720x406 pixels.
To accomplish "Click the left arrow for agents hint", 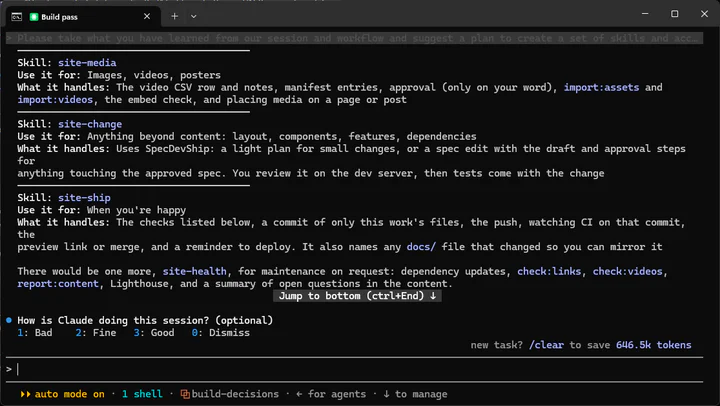I will click(331, 394).
